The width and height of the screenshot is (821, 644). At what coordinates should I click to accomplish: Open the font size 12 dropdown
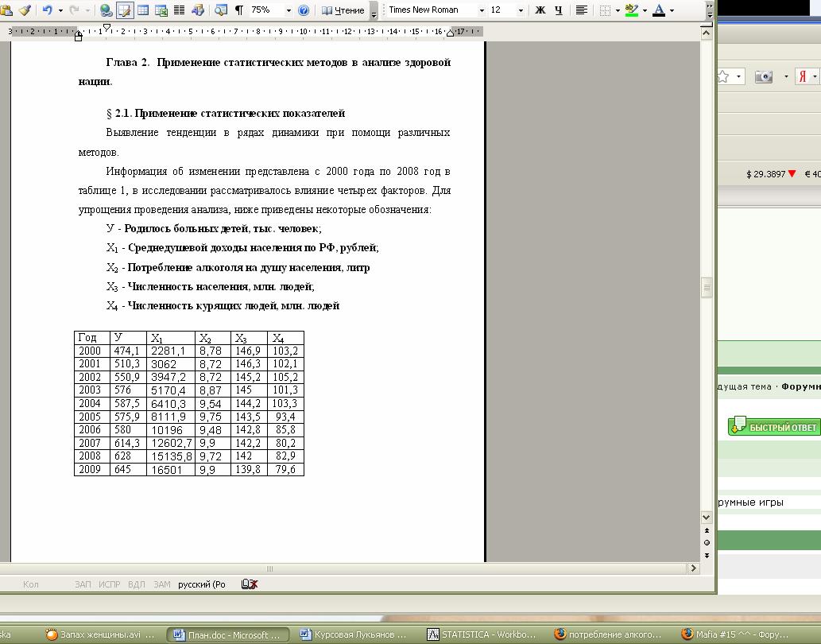click(521, 10)
